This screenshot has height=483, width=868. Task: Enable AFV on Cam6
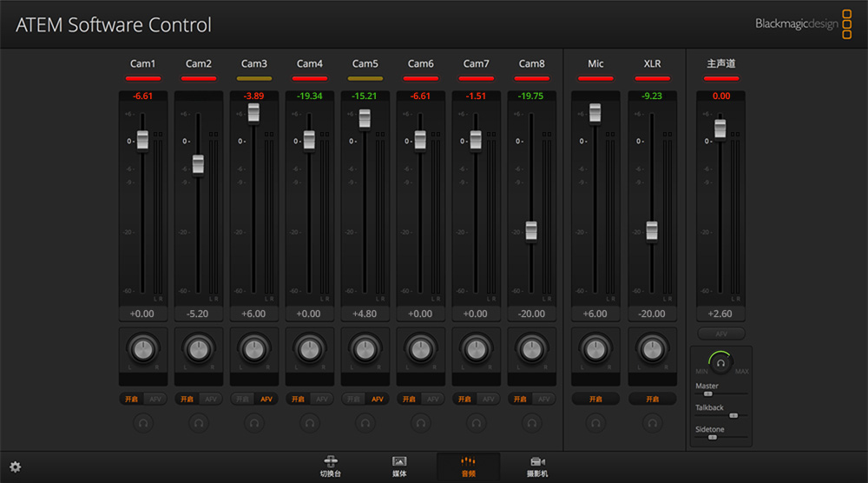[x=433, y=399]
